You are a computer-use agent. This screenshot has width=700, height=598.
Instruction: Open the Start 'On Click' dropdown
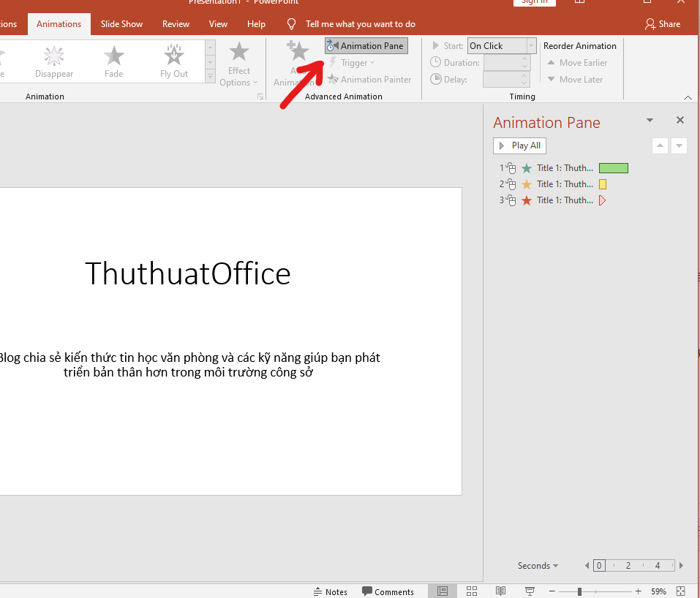click(530, 45)
